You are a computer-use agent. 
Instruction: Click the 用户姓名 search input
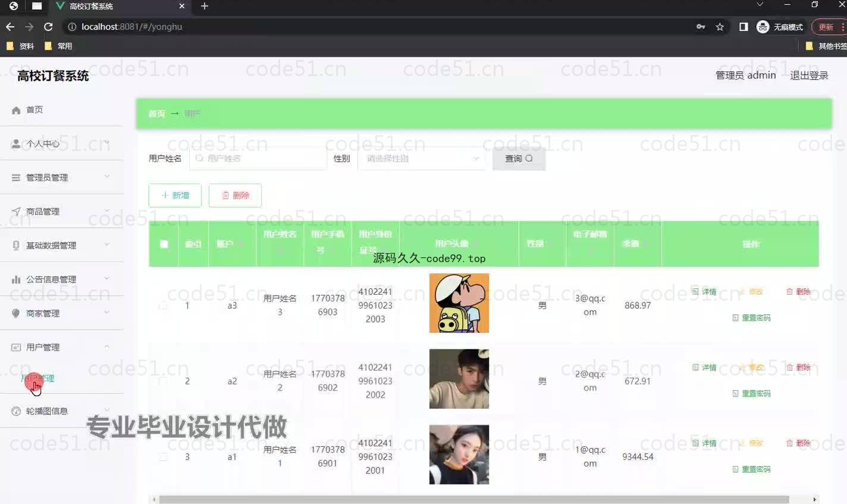pos(258,159)
